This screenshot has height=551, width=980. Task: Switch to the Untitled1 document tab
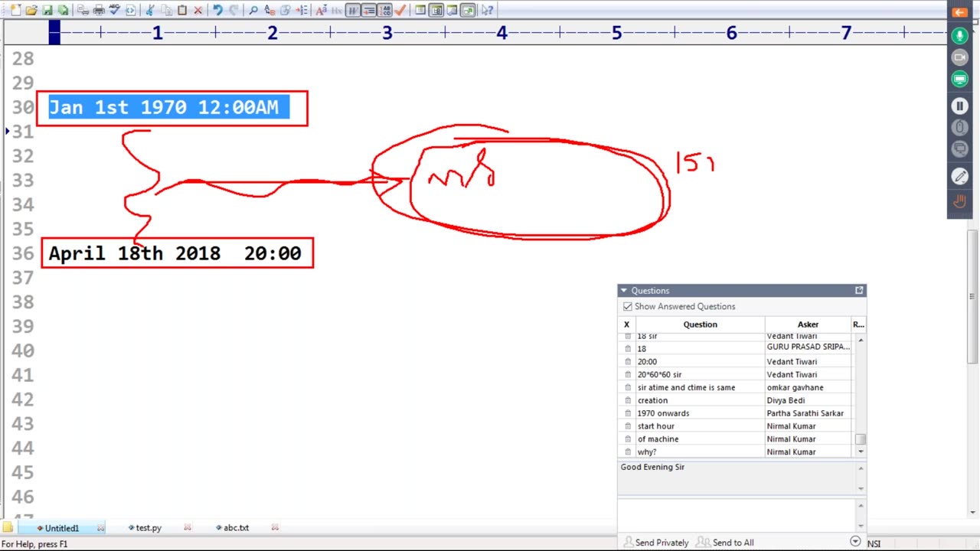click(61, 528)
